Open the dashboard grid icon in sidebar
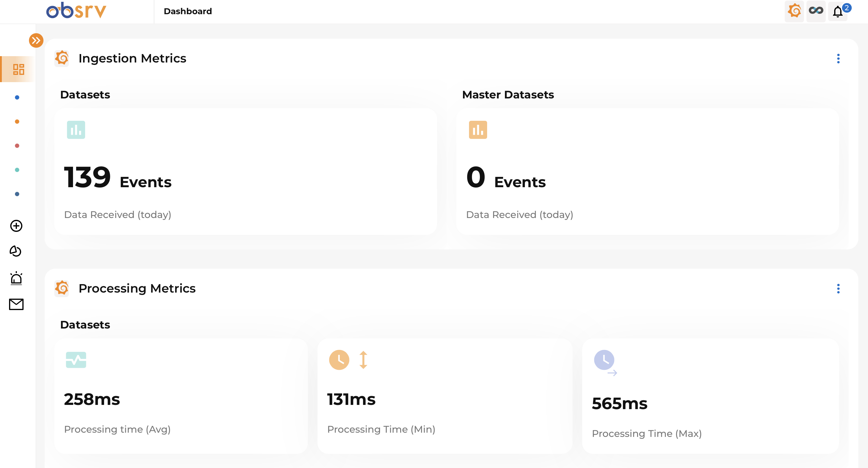 18,69
